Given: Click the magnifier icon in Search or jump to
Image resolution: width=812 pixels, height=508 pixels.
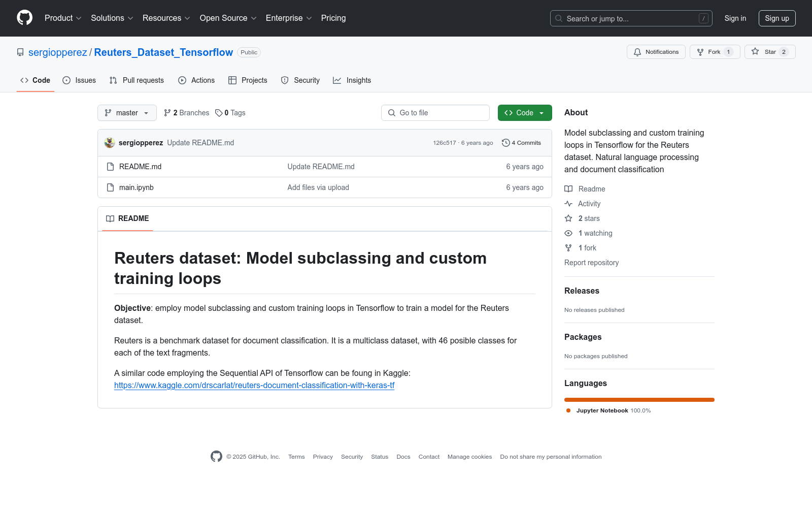Looking at the screenshot, I should tap(559, 18).
